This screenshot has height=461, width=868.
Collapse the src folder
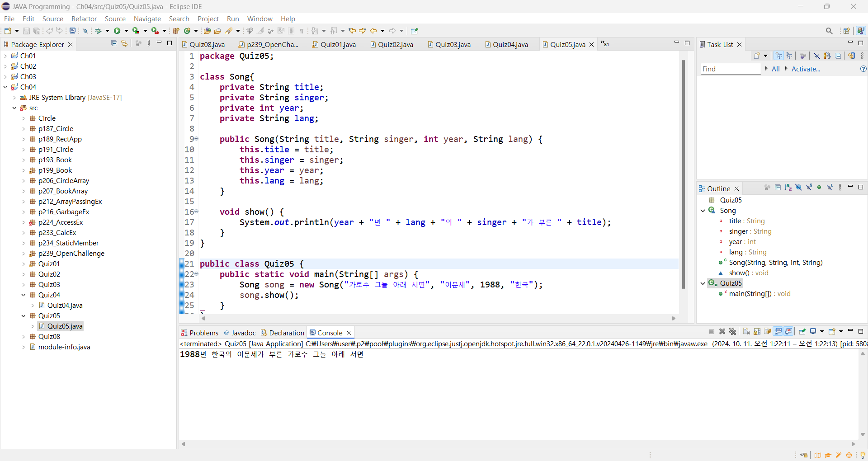(x=14, y=108)
